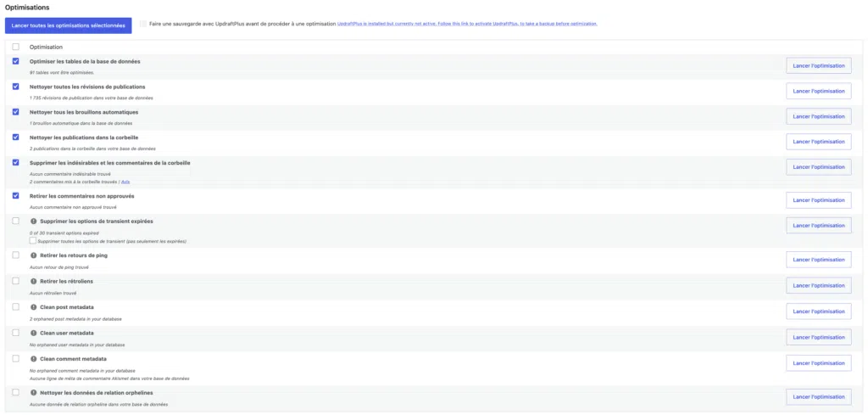Check the Clean post metadata checkbox
This screenshot has height=415, width=868.
coord(15,306)
